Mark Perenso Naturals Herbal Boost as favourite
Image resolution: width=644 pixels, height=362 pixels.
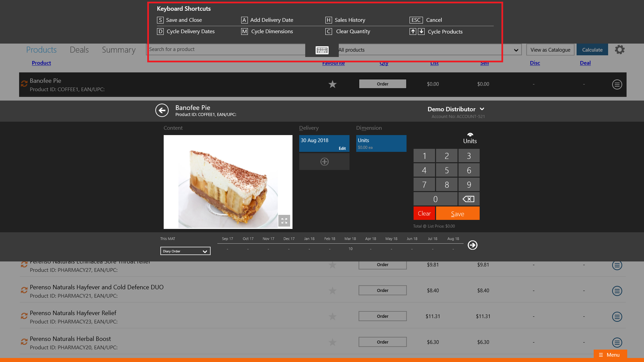click(x=332, y=342)
